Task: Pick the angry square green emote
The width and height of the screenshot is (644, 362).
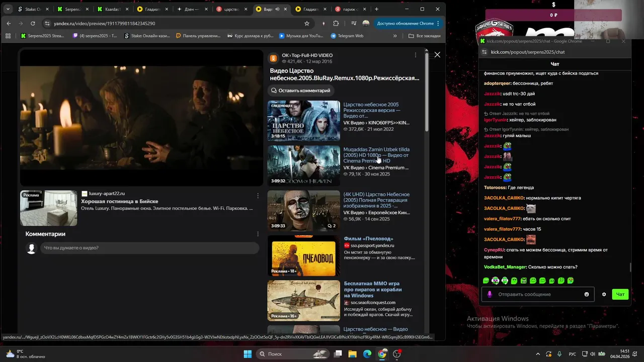Action: [524, 281]
